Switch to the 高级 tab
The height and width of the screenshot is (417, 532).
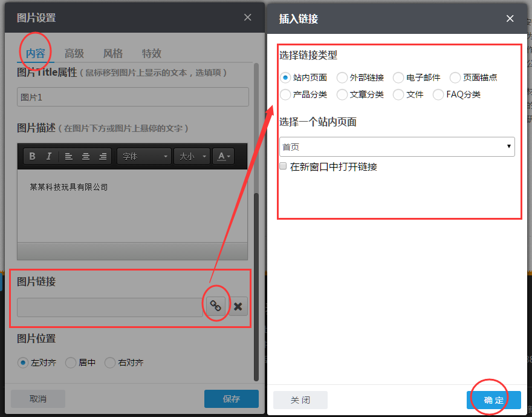74,53
